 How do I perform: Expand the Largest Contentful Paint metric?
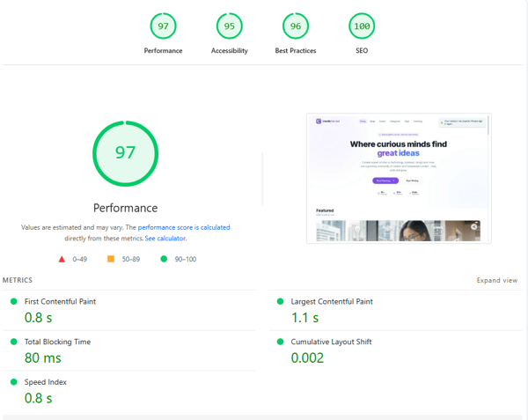396,310
